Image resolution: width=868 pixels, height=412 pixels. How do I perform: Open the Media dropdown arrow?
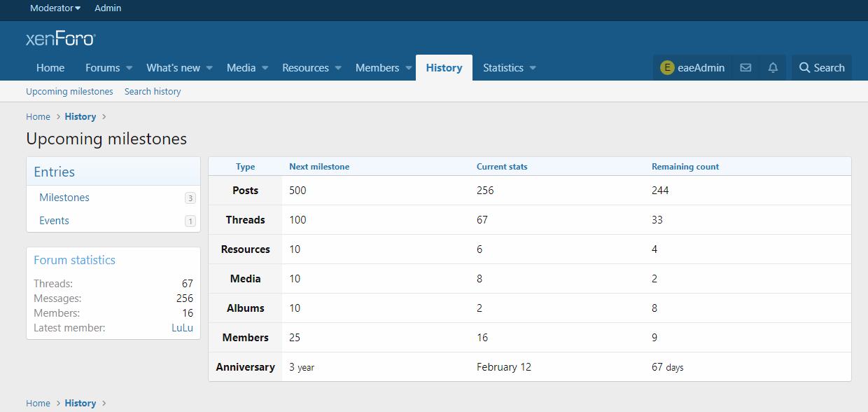click(x=265, y=68)
